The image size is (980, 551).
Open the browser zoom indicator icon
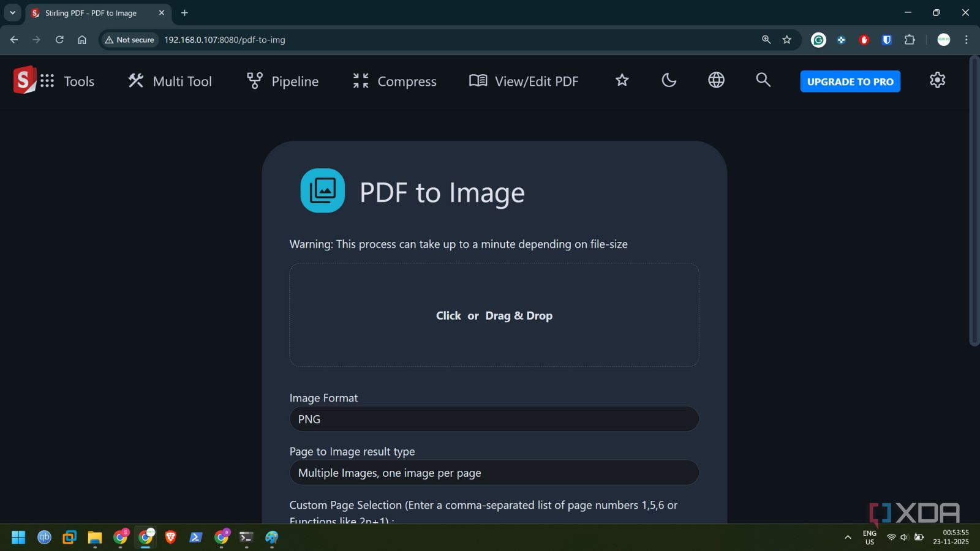766,40
